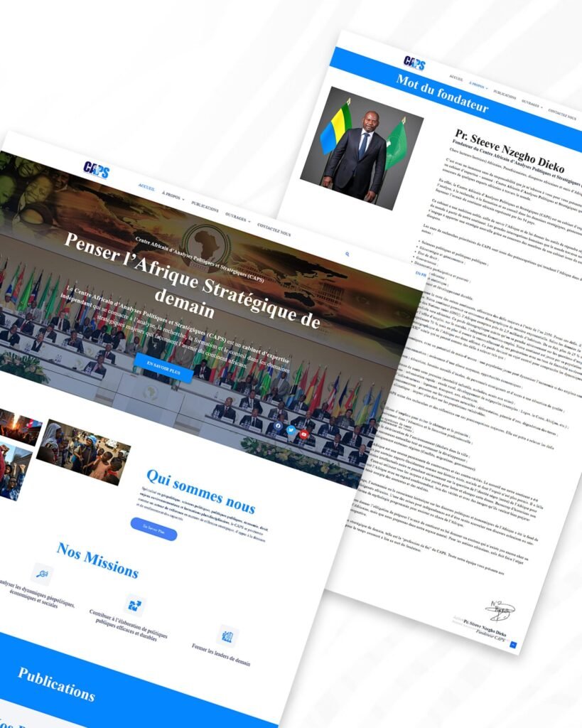Screen dimensions: 582x728
Task: Click 'En Savoir Plus' button under Qui sommes nous
Action: [x=153, y=529]
